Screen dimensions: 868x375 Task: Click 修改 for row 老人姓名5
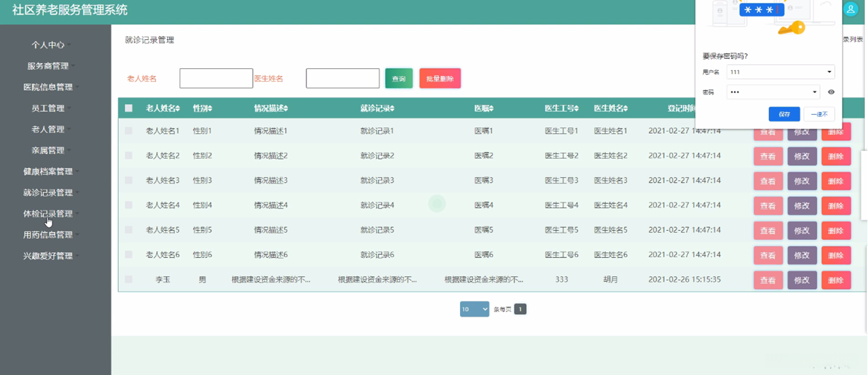802,231
